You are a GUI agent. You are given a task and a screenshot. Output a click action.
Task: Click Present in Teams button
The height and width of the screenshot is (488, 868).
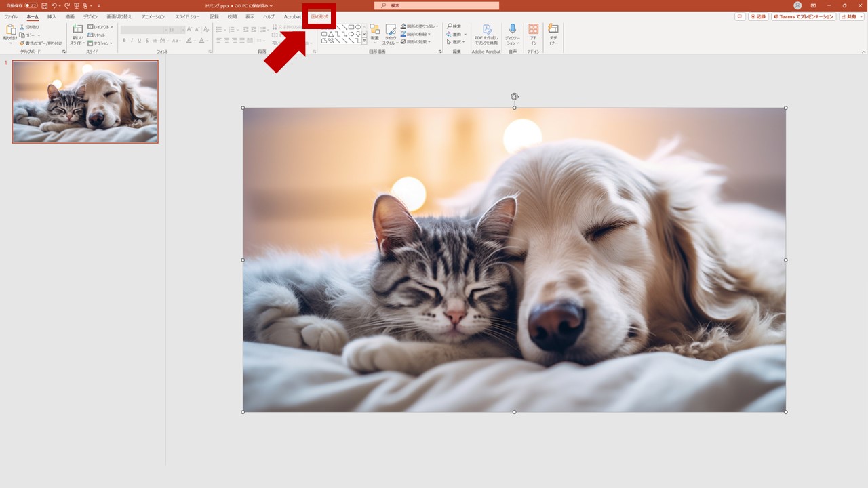tap(804, 16)
